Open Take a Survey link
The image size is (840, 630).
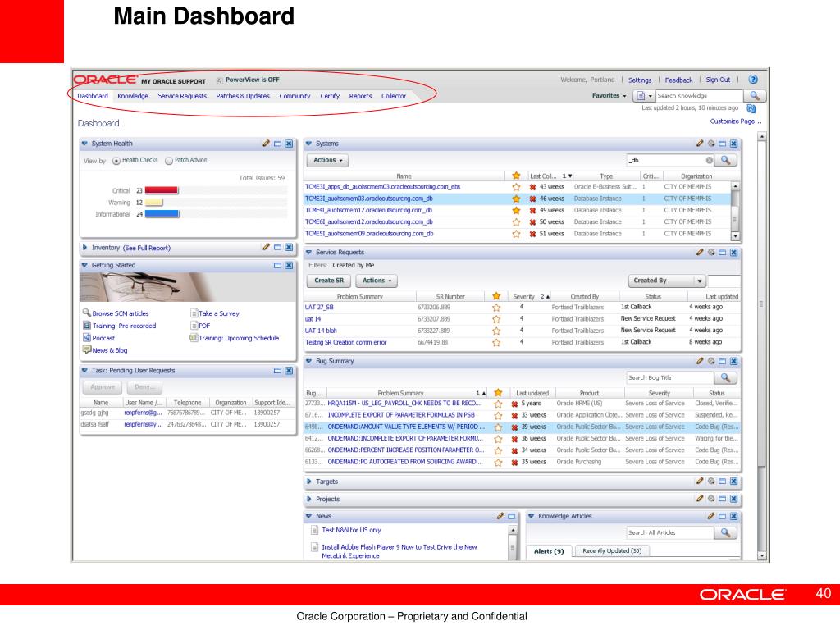click(219, 313)
